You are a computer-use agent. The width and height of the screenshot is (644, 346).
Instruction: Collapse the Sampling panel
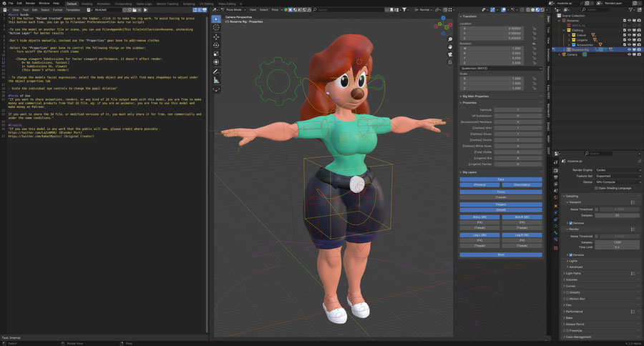571,196
